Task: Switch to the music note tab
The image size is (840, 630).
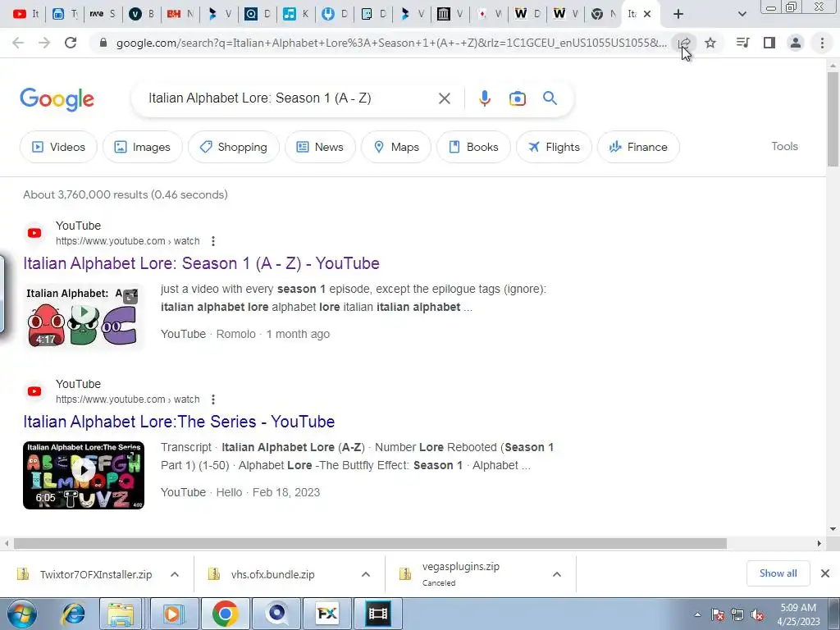Action: [295, 14]
